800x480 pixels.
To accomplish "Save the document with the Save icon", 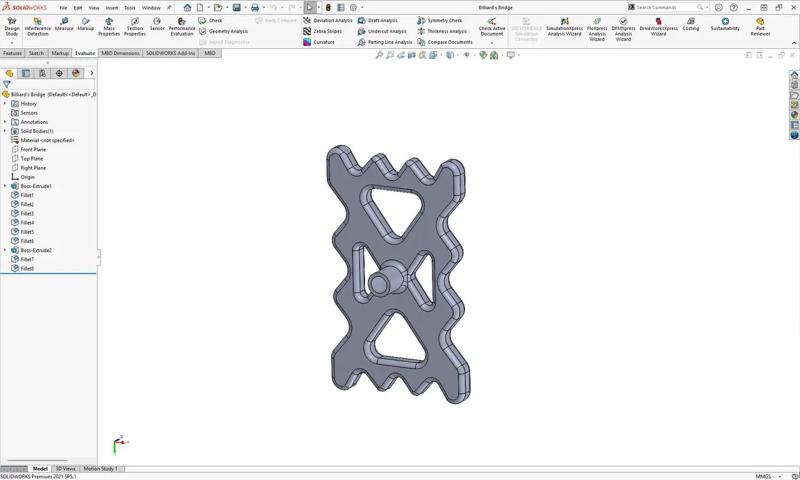I will pos(237,8).
